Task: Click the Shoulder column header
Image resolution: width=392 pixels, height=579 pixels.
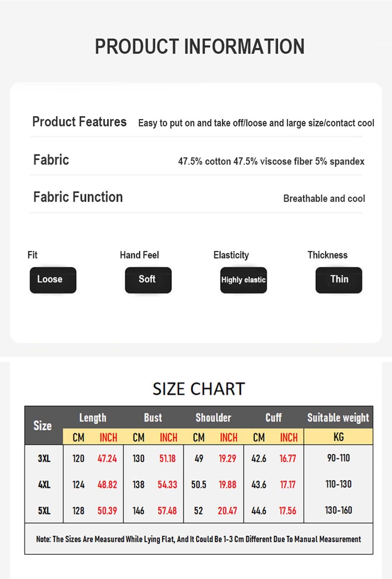Action: tap(213, 418)
